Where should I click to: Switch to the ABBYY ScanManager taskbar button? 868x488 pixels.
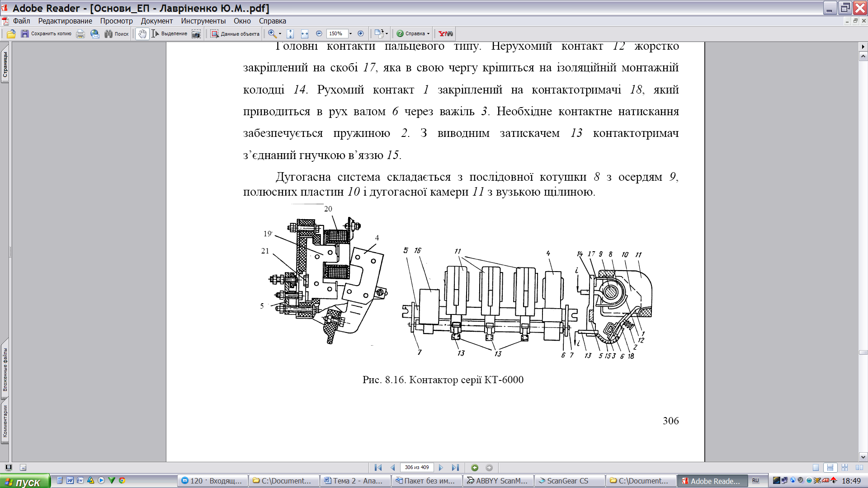[497, 481]
